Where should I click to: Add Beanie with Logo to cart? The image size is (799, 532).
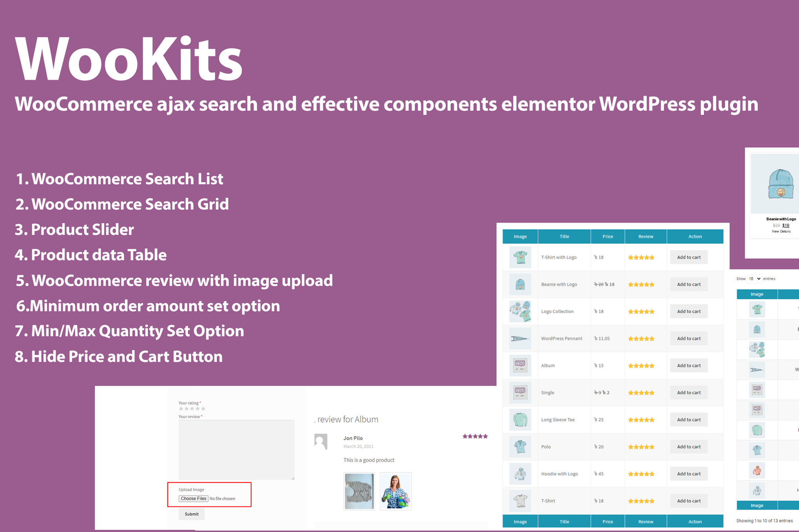[x=688, y=284]
